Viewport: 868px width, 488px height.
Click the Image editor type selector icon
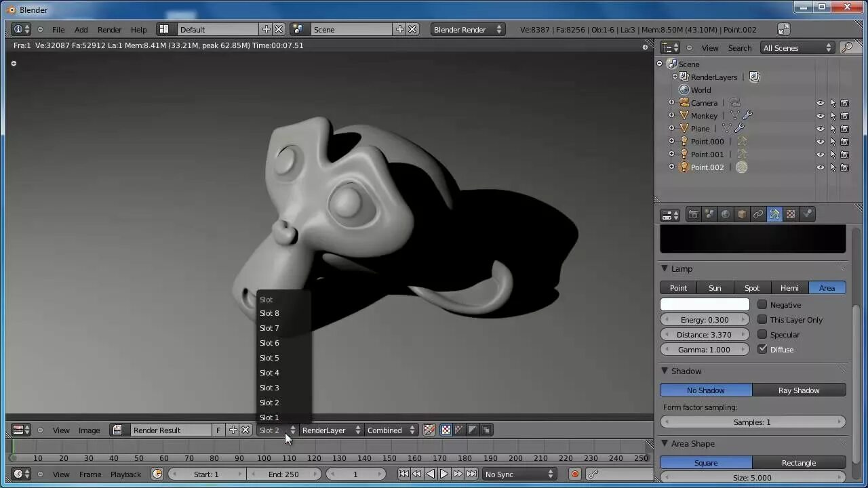pos(22,430)
